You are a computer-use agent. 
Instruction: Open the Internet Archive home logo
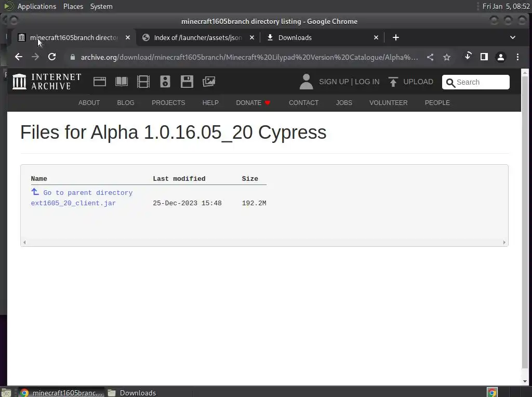point(47,82)
